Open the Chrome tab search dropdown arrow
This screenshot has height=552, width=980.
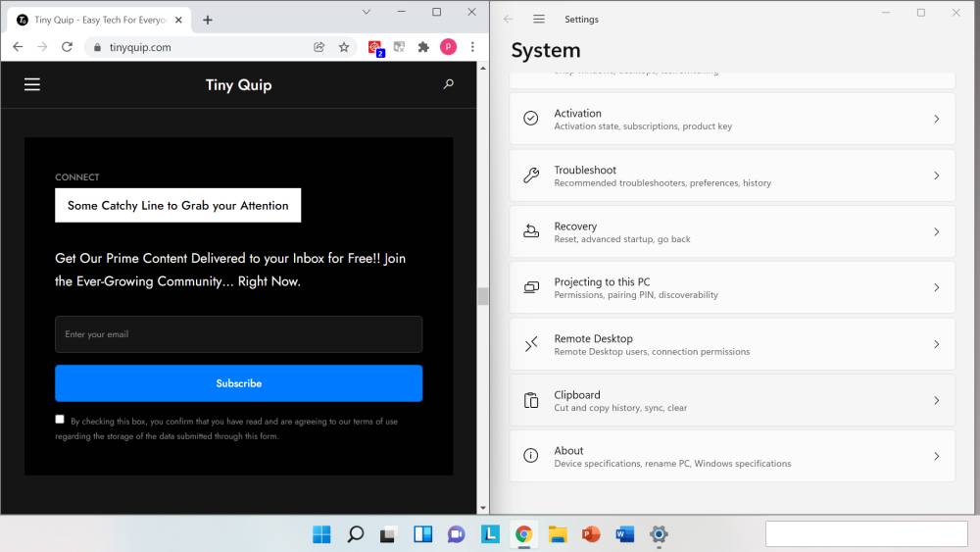tap(367, 12)
